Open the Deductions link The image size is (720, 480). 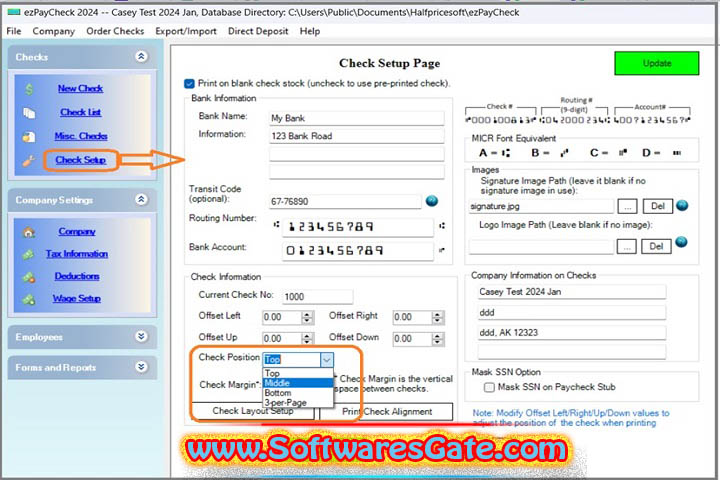pos(77,276)
